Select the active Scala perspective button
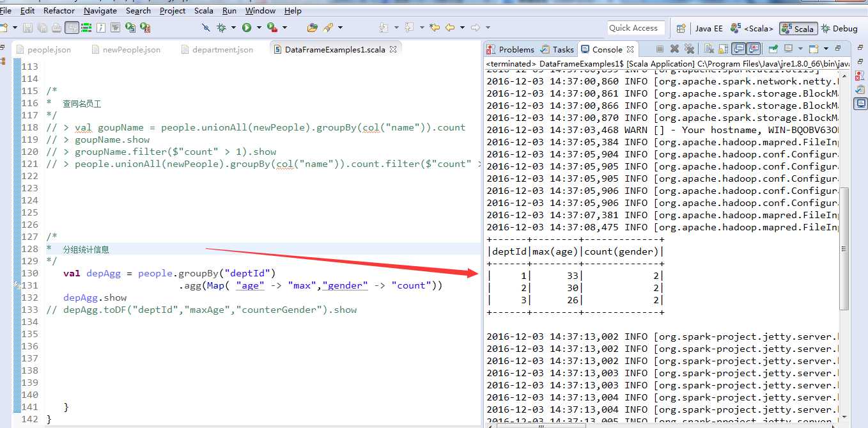 click(x=798, y=29)
